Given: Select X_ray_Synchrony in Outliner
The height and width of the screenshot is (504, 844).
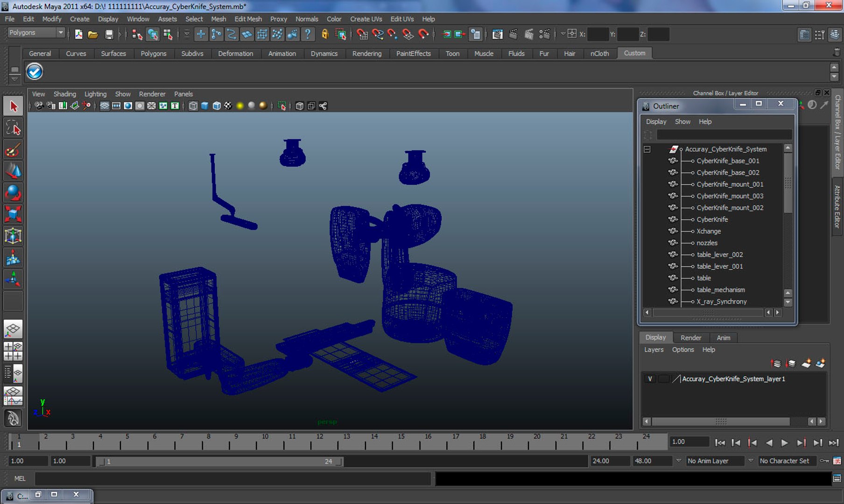Looking at the screenshot, I should [722, 302].
